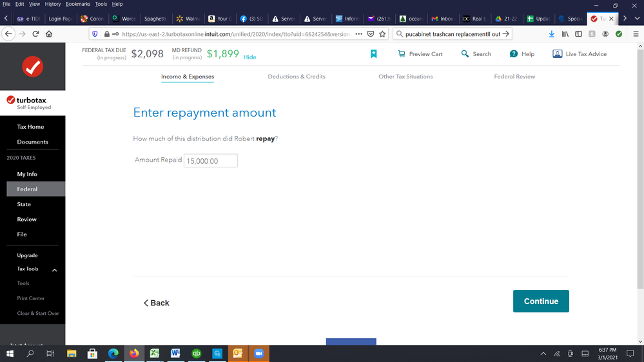This screenshot has width=644, height=362.
Task: Click the Back link
Action: pos(156,303)
